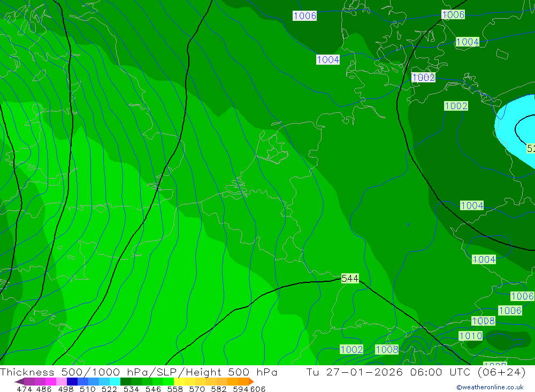Click the cyan legend swatch
The height and width of the screenshot is (392, 535).
point(115,381)
